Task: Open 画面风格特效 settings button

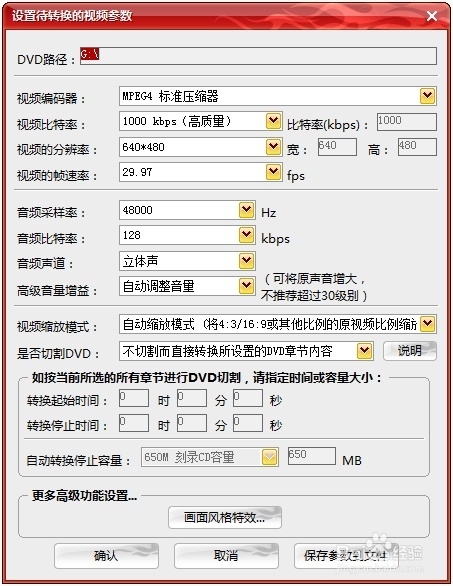Action: click(x=225, y=518)
